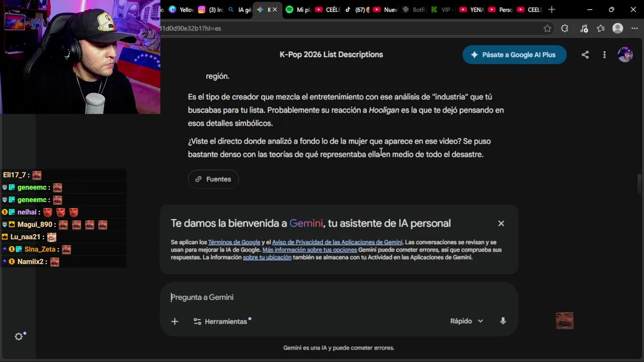Open the browser three-dot settings menu

pyautogui.click(x=634, y=29)
